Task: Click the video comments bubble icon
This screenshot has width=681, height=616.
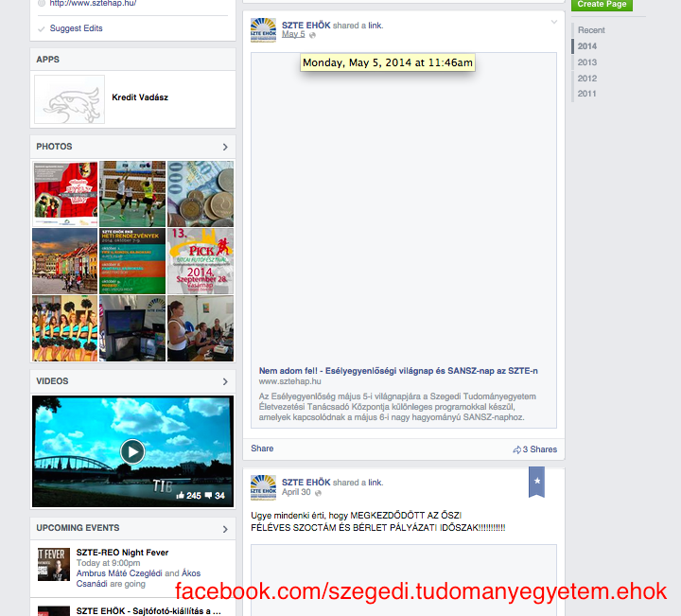Action: pyautogui.click(x=208, y=495)
